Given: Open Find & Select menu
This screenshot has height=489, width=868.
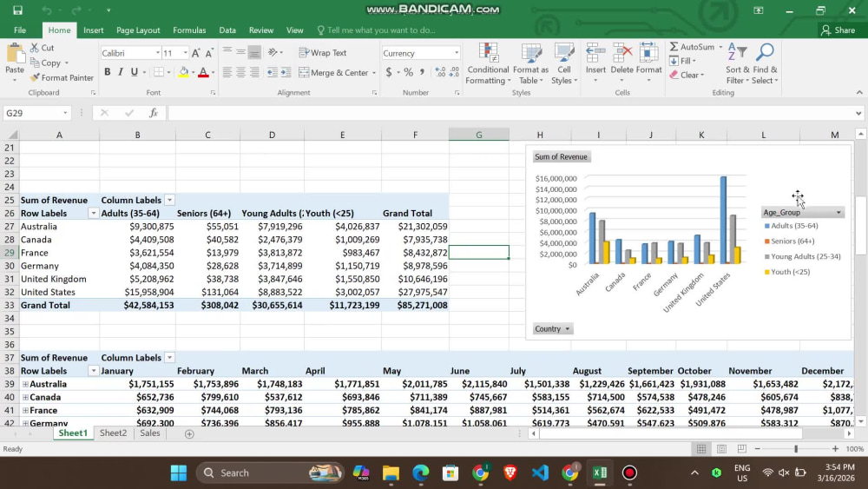Looking at the screenshot, I should click(x=765, y=63).
